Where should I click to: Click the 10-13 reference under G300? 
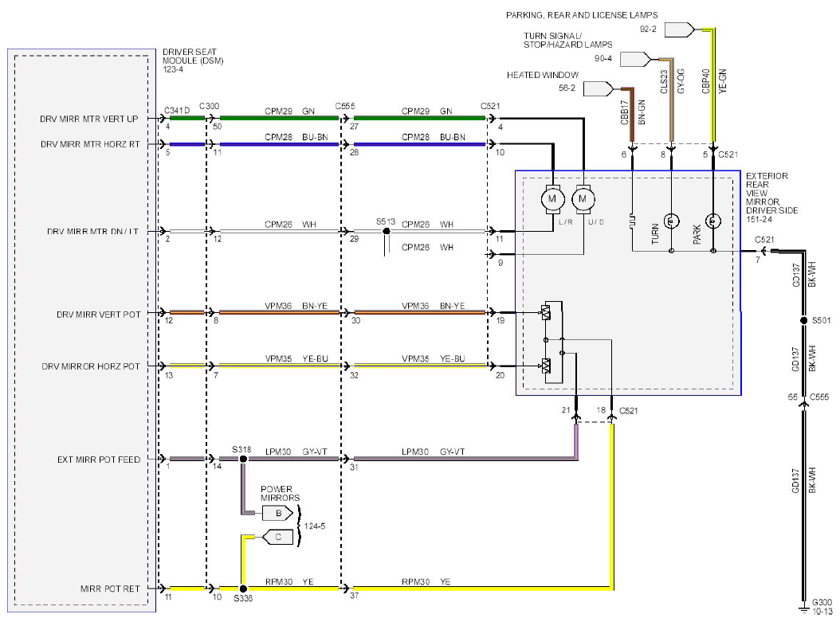(x=822, y=612)
